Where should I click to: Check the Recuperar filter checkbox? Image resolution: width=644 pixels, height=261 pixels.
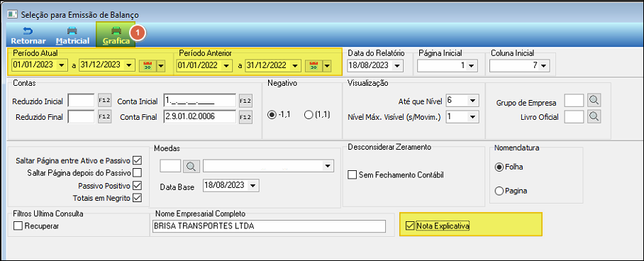coord(18,226)
